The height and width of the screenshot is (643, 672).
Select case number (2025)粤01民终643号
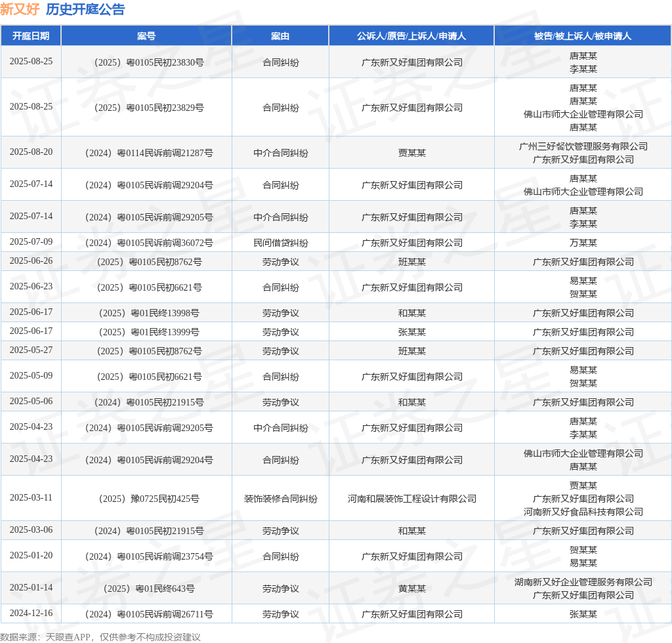[x=149, y=589]
